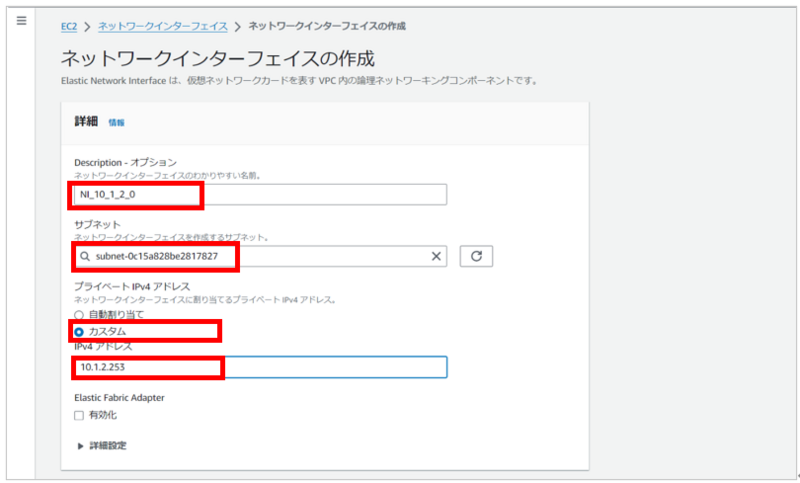The image size is (800, 483).
Task: Clear the subnet selection with X icon
Action: (436, 256)
